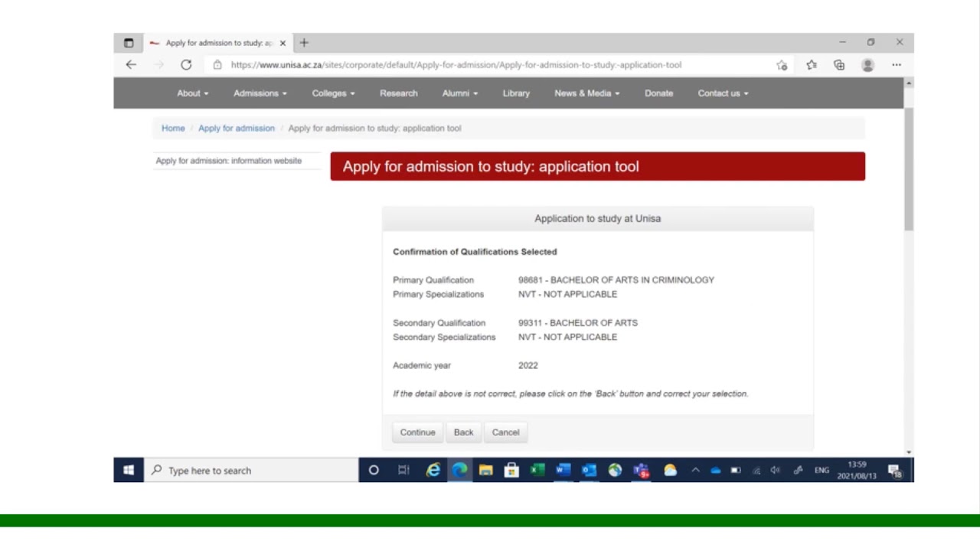Click the Continue button
The height and width of the screenshot is (551, 980).
point(417,432)
